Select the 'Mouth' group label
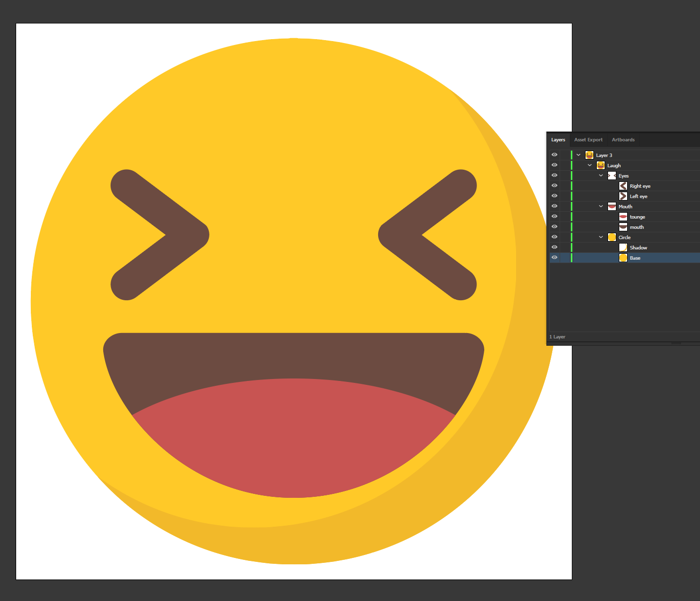 pos(625,207)
